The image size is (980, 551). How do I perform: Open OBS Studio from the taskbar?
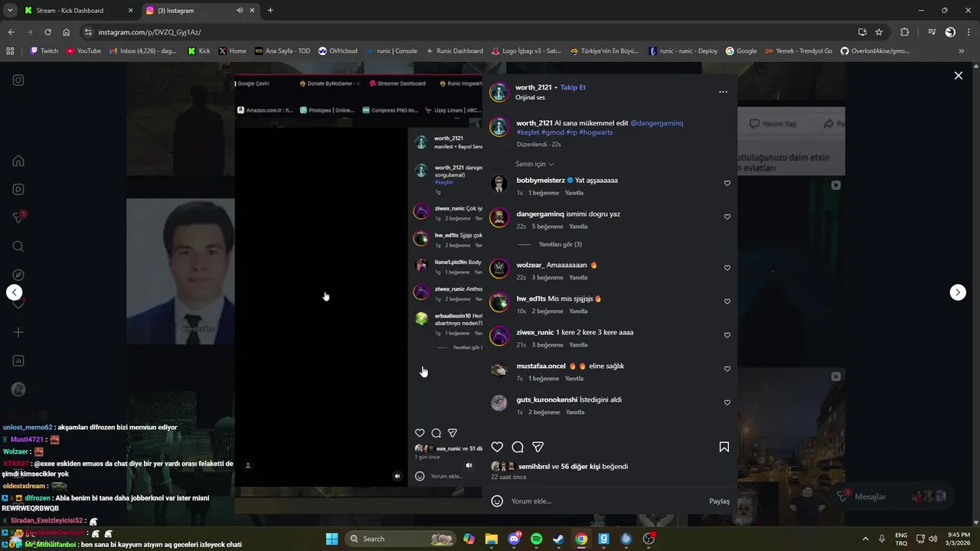point(648,539)
